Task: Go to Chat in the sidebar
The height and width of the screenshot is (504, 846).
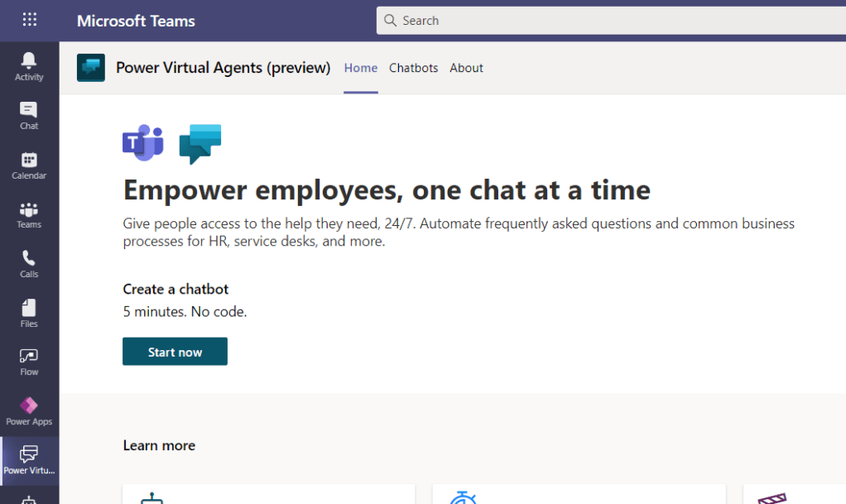Action: [x=29, y=115]
